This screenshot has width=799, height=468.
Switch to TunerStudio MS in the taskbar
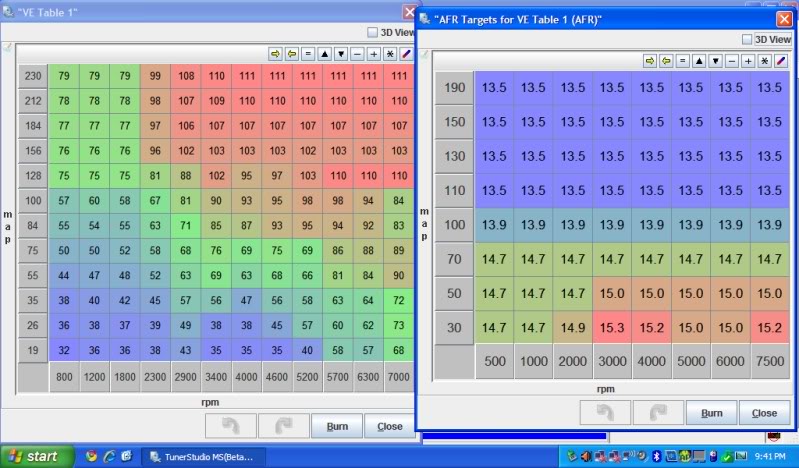tap(202, 456)
